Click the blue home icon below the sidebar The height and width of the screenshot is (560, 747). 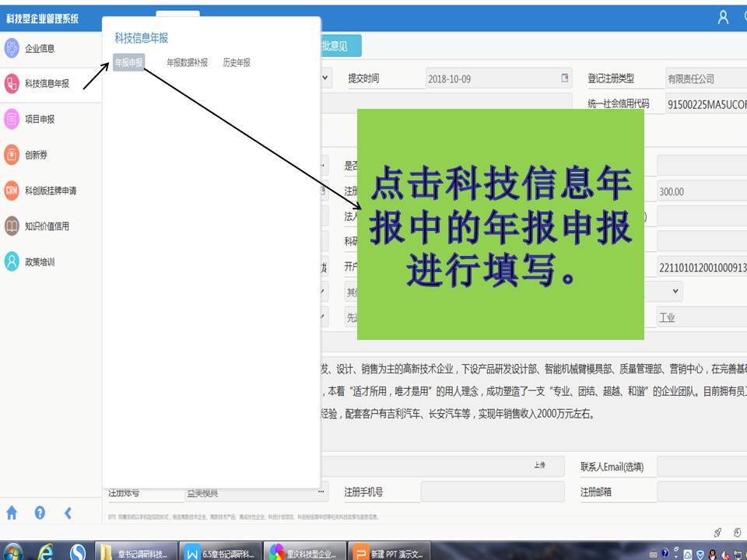[12, 513]
